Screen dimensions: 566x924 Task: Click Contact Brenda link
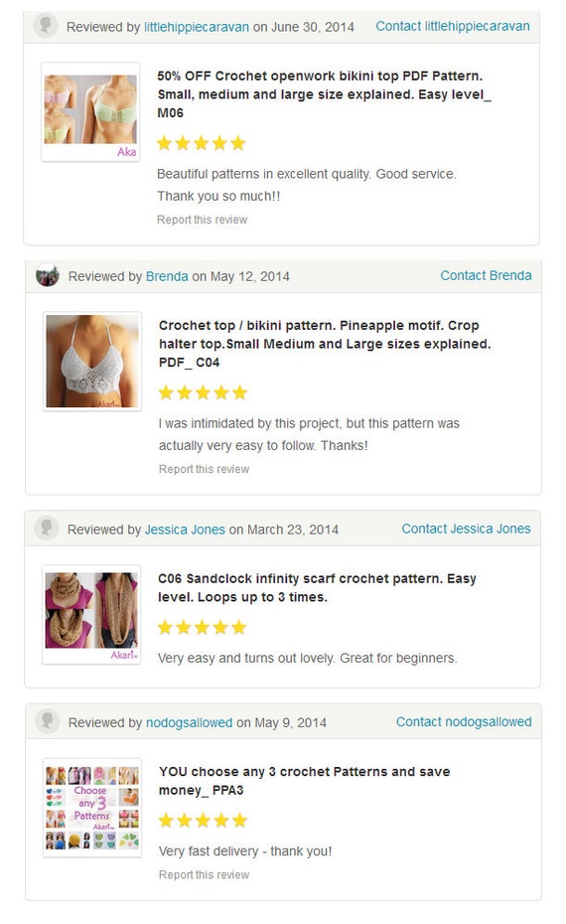pos(486,276)
